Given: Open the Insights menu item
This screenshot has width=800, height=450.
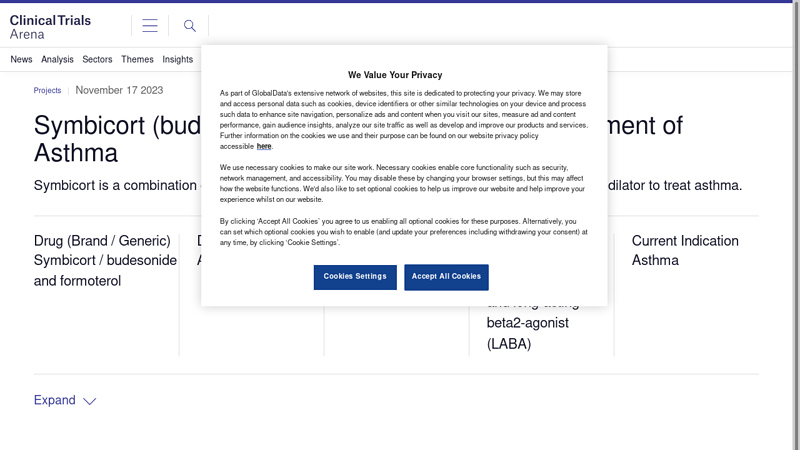Looking at the screenshot, I should click(178, 59).
